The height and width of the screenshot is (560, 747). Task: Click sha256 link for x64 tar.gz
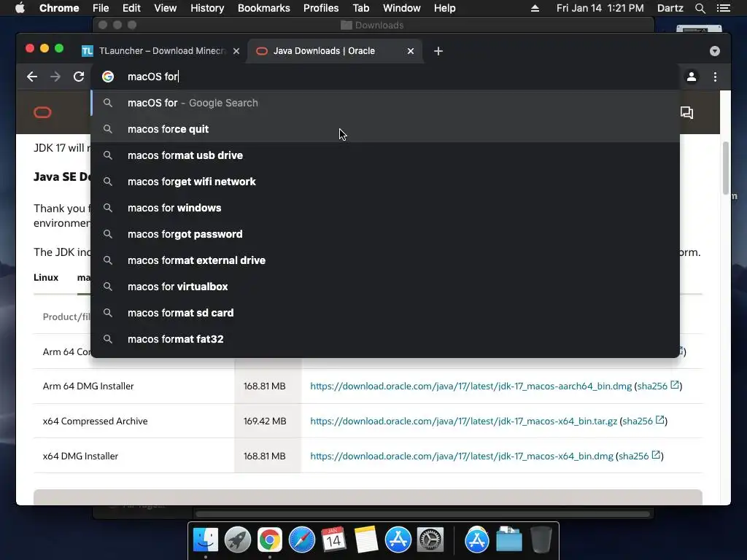[638, 421]
